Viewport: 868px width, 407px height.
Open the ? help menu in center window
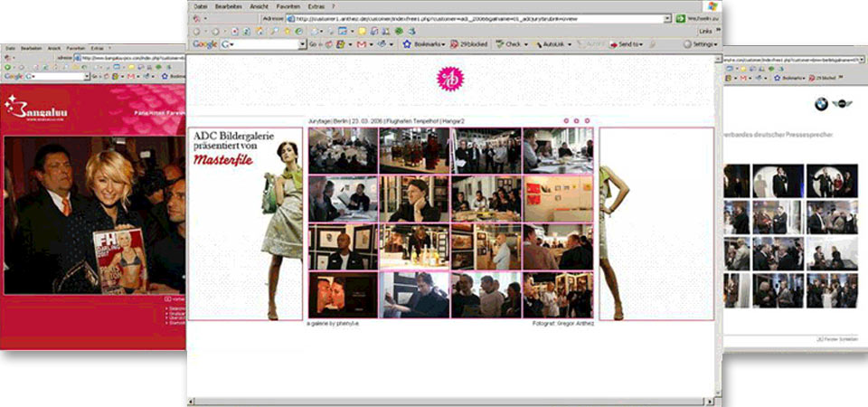tap(334, 6)
